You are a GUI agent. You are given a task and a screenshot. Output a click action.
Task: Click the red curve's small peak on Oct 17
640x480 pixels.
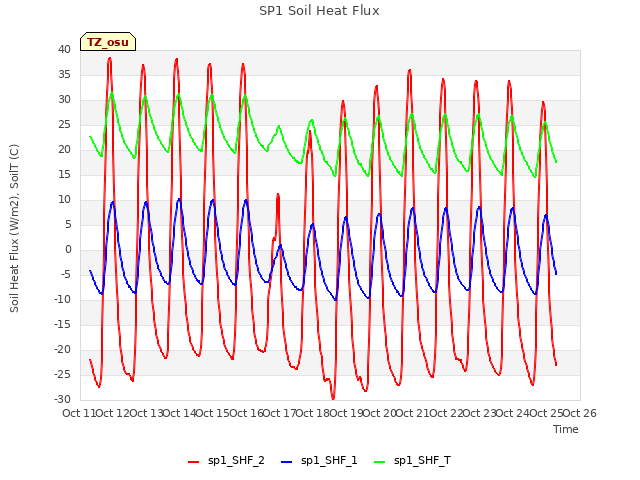[278, 195]
